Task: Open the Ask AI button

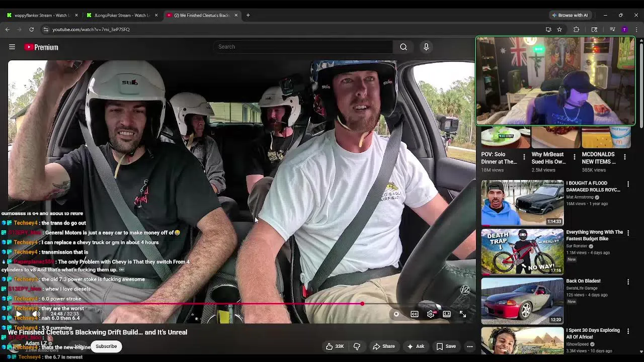Action: pos(416,346)
